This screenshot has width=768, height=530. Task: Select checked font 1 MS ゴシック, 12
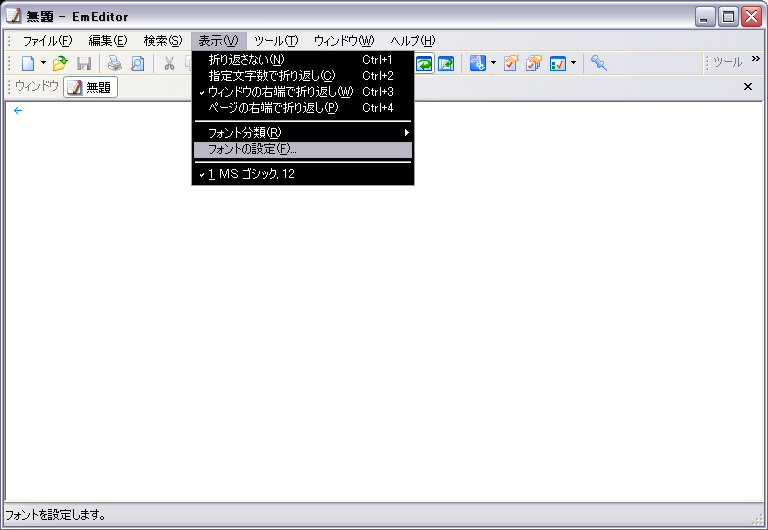coord(303,174)
